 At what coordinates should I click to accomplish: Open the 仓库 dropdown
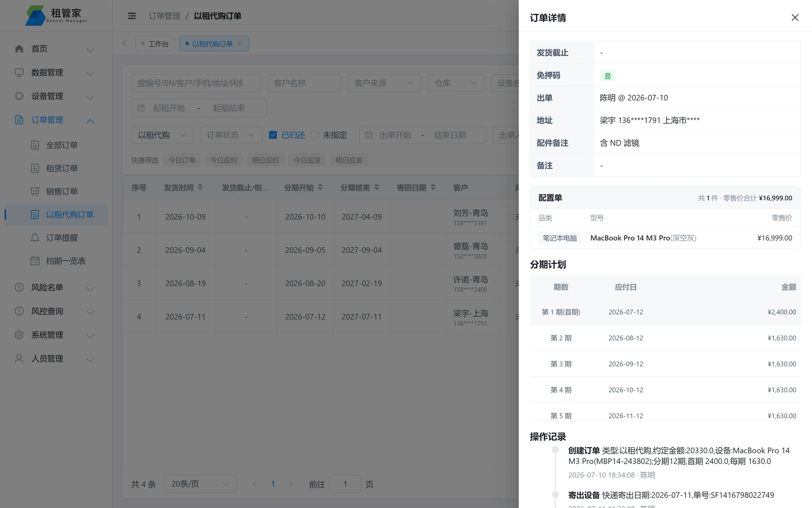coord(456,83)
